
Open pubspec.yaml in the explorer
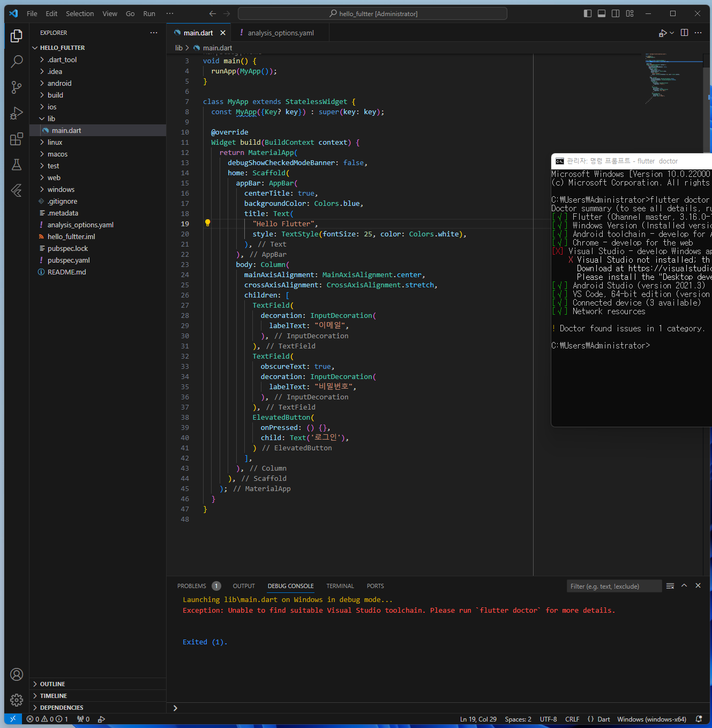pyautogui.click(x=98, y=260)
